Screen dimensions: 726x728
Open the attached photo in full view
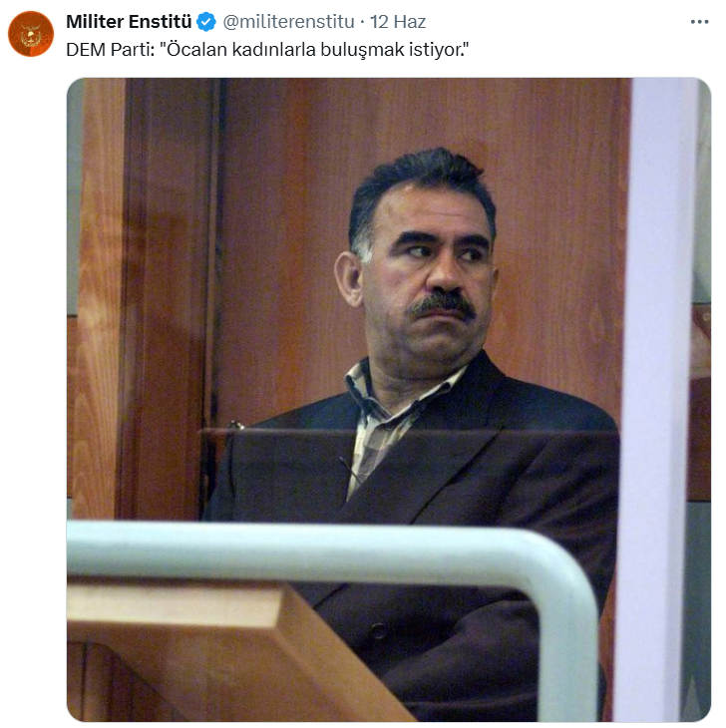point(389,399)
